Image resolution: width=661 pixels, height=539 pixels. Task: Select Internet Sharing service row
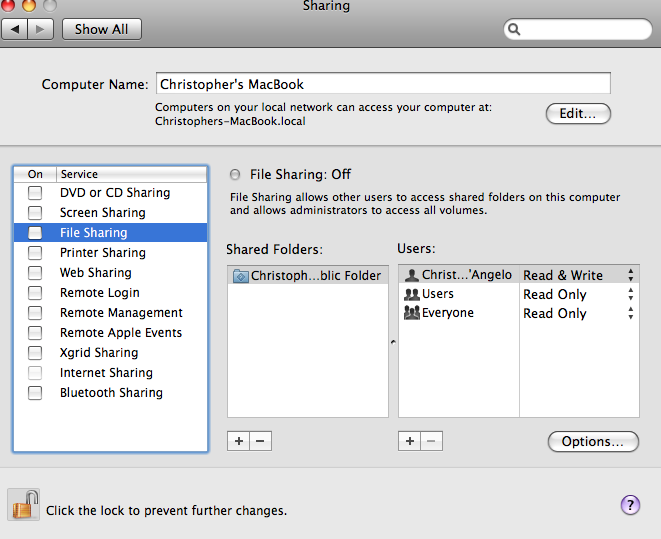110,373
